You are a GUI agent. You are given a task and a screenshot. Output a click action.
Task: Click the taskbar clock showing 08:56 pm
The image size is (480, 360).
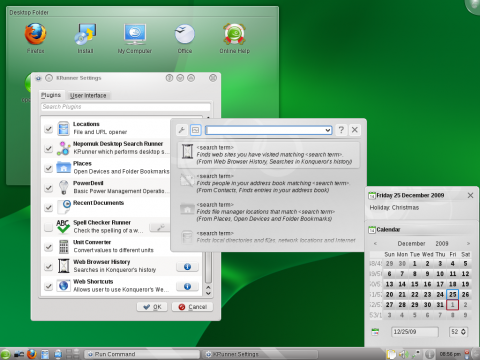(450, 354)
